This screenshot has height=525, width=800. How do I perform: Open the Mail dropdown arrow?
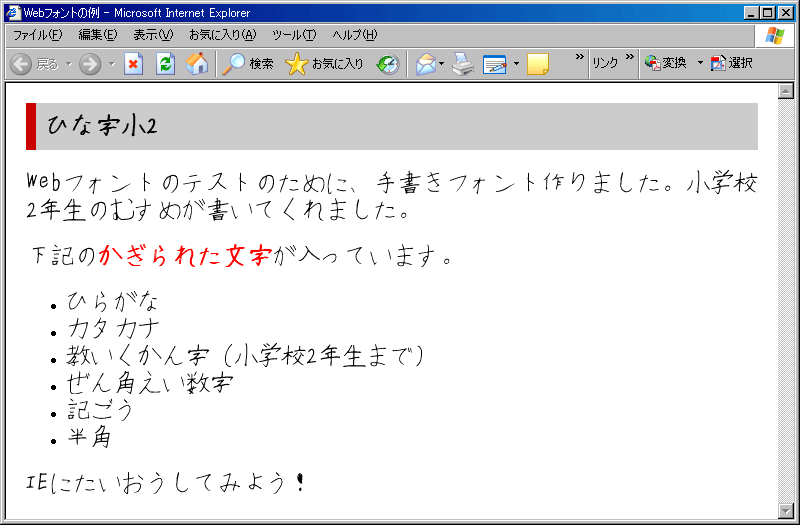pos(442,64)
